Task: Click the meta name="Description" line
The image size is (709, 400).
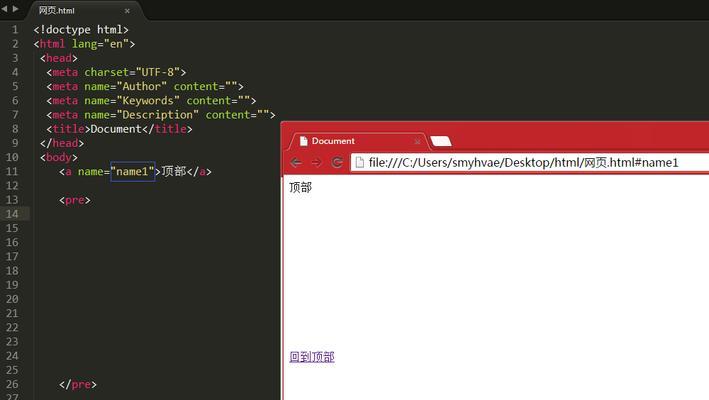Action: (161, 115)
